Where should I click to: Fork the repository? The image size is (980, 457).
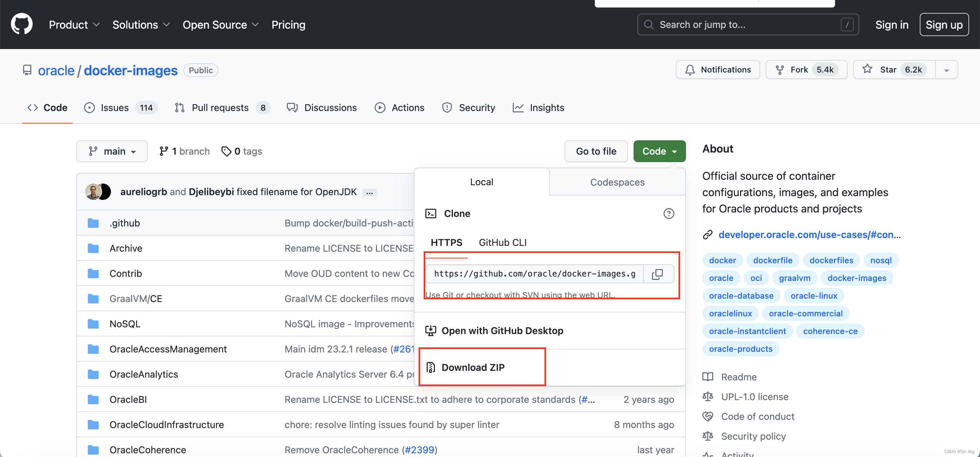(x=806, y=70)
